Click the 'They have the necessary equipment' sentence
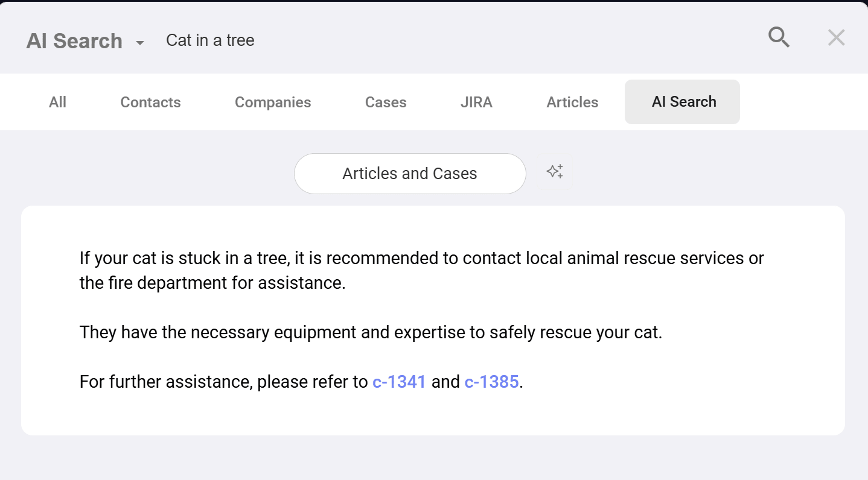 coord(371,332)
